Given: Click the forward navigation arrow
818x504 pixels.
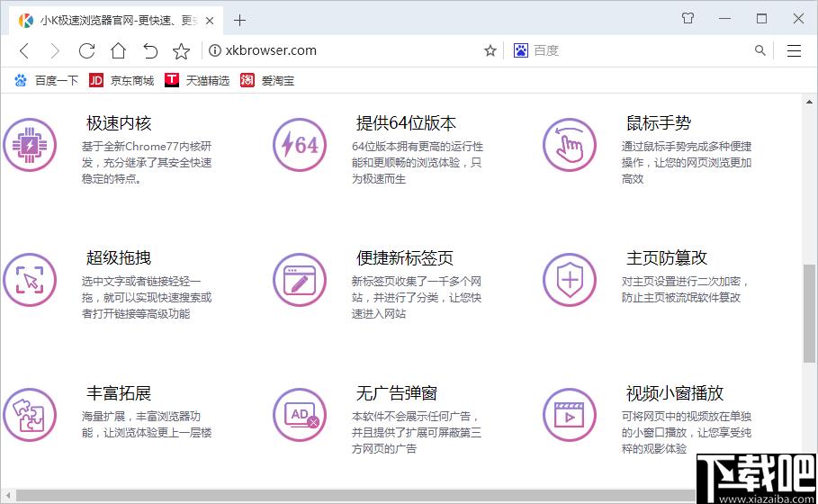Looking at the screenshot, I should click(55, 50).
